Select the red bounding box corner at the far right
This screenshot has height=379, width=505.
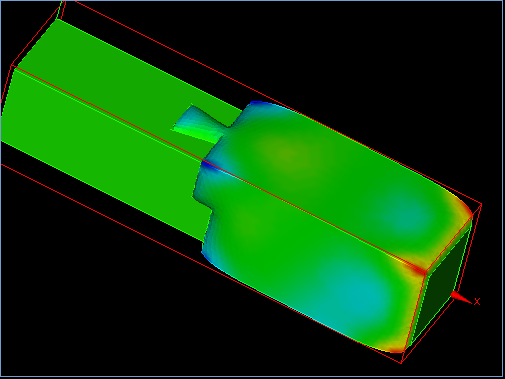[x=481, y=204]
